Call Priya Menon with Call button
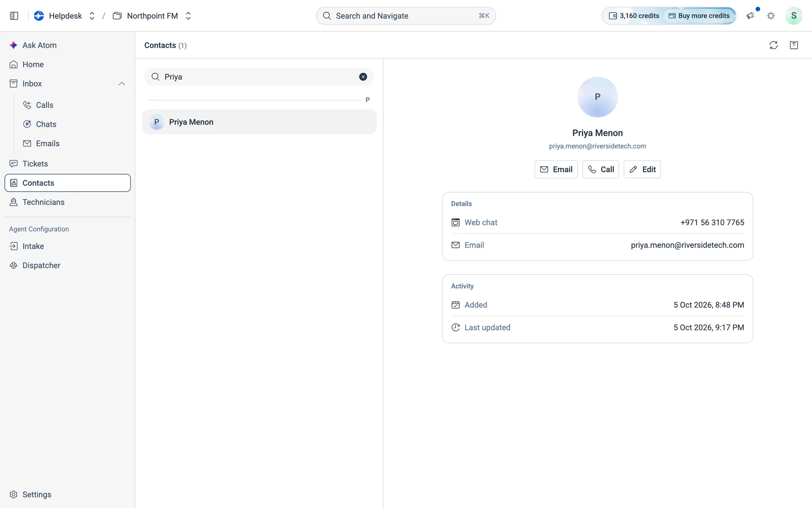Screen dimensions: 812x508 coord(600,169)
